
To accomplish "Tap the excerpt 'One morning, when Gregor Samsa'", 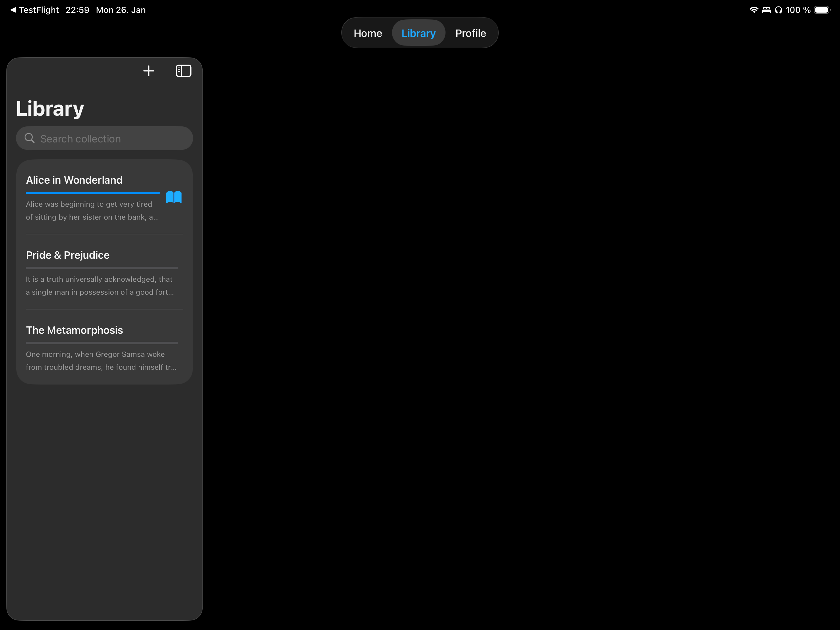I will tap(101, 361).
